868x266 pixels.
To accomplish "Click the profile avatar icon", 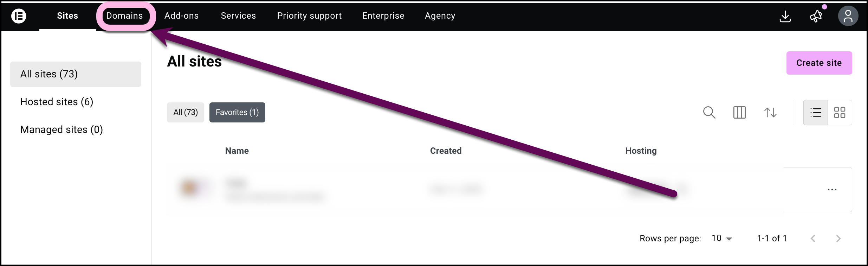I will pyautogui.click(x=848, y=16).
